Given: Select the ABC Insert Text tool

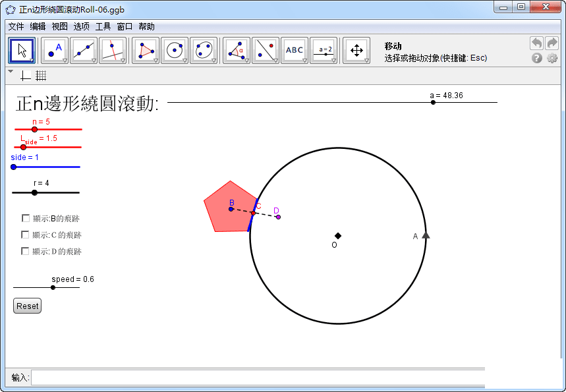Looking at the screenshot, I should (295, 51).
